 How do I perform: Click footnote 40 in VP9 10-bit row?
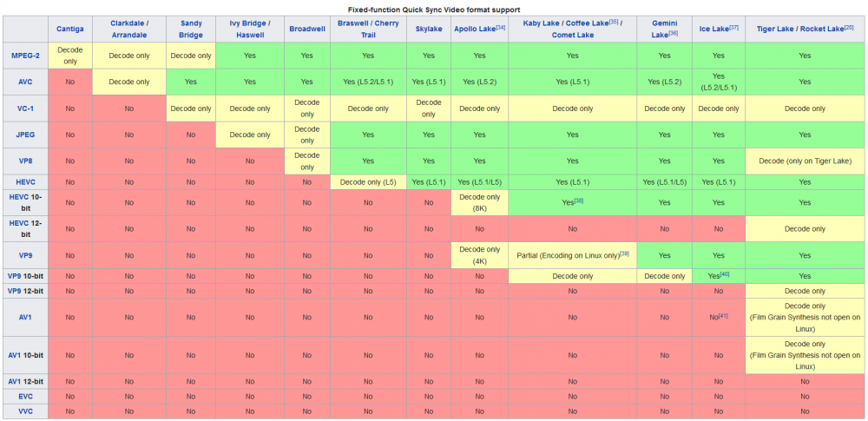click(725, 273)
